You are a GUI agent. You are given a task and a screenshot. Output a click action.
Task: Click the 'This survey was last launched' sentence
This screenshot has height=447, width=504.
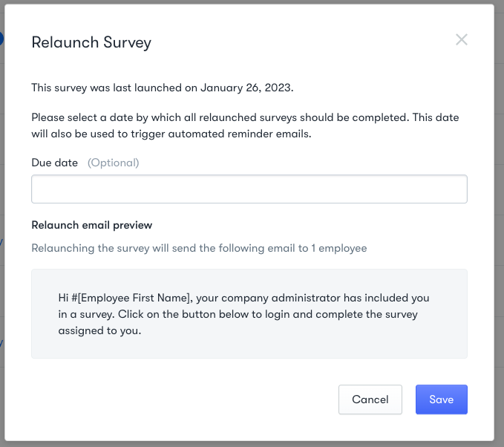(x=163, y=88)
